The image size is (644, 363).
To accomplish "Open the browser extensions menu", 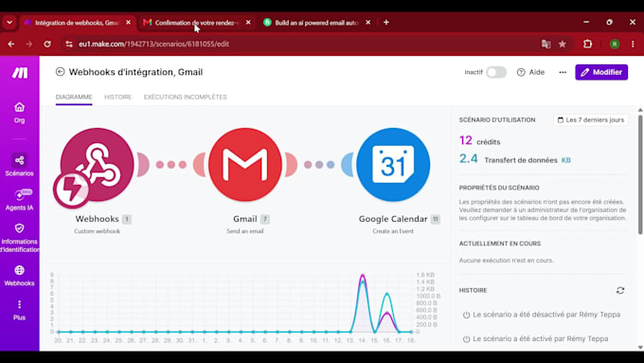I will [x=588, y=44].
